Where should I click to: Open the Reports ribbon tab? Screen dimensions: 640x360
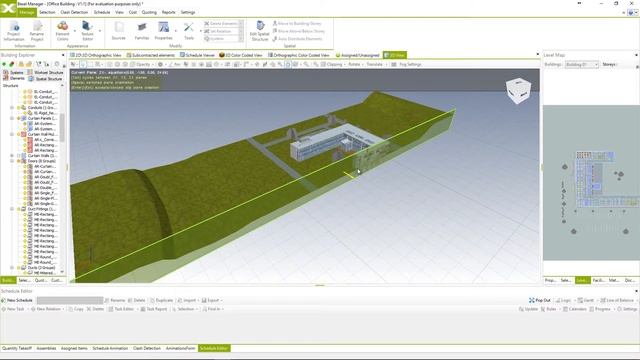tap(169, 12)
